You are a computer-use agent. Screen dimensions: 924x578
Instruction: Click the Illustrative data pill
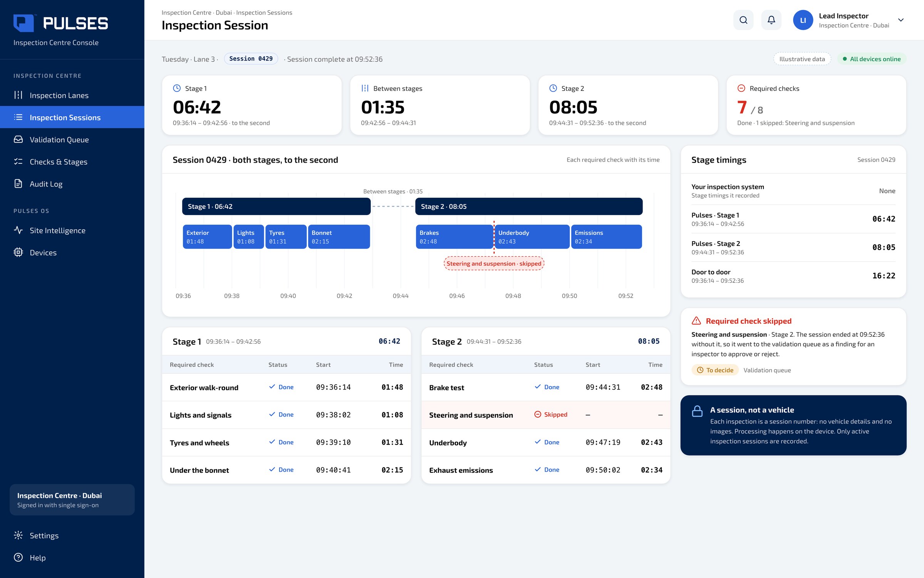(x=802, y=59)
